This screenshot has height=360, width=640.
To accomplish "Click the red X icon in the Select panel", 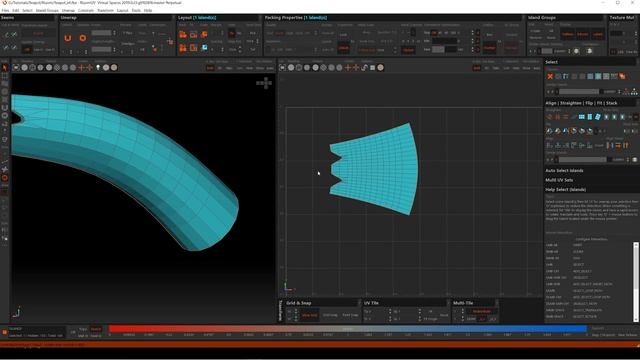I will click(550, 76).
